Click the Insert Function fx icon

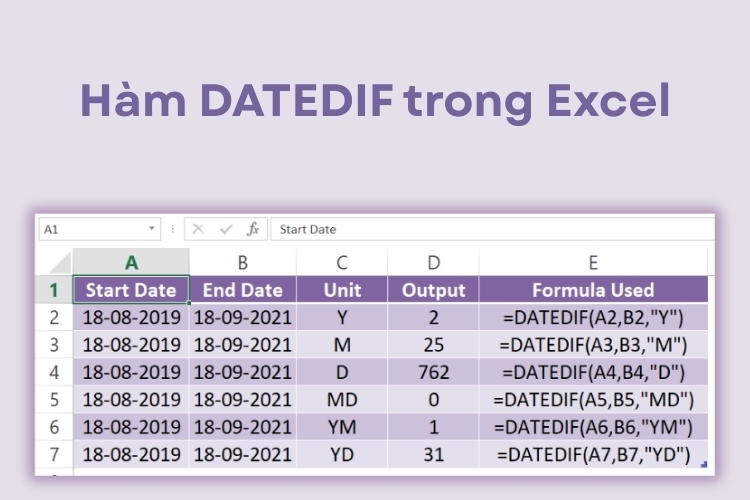coord(253,229)
